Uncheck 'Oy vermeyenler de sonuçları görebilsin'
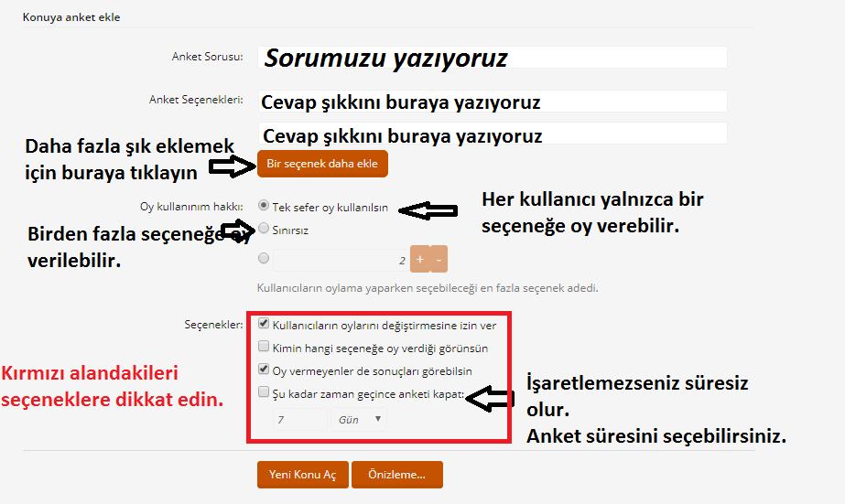 click(264, 369)
